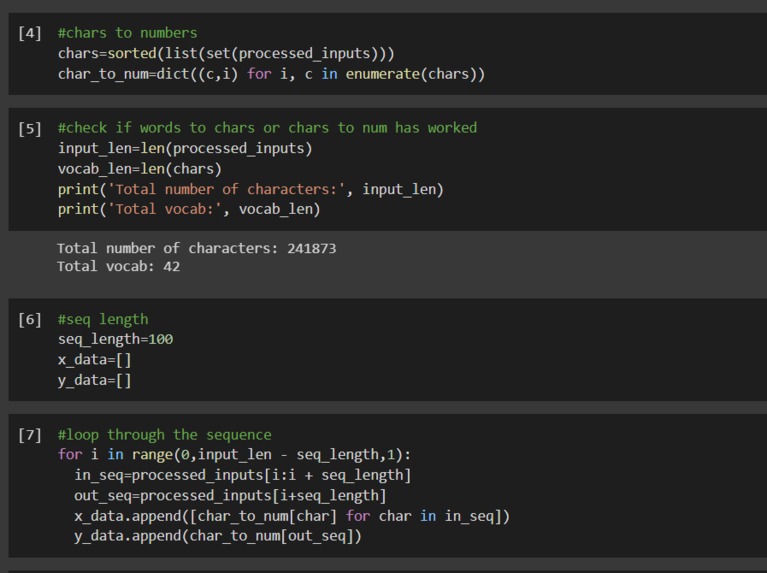Click the 'char_to_num=dict' code line
The image size is (767, 573).
271,74
